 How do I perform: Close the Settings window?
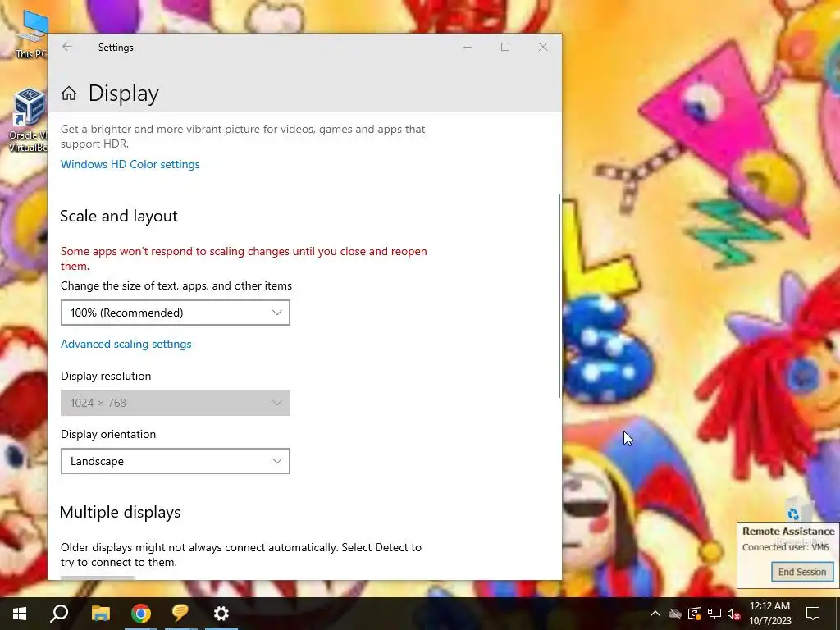click(543, 47)
